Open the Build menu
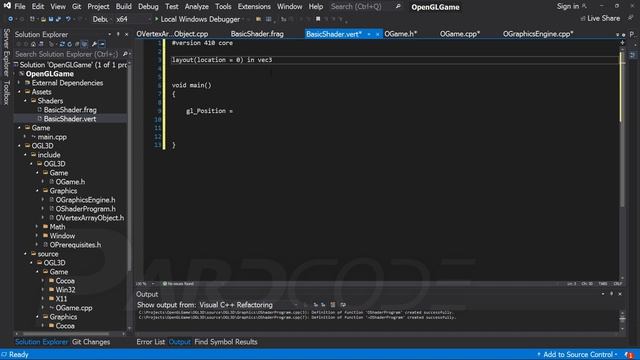Image resolution: width=640 pixels, height=360 pixels. click(123, 7)
